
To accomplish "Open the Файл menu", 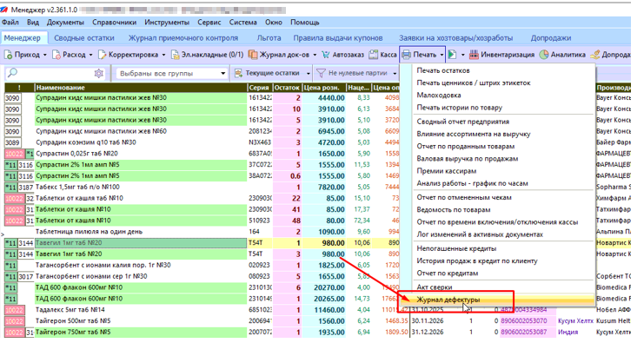I will 10,23.
